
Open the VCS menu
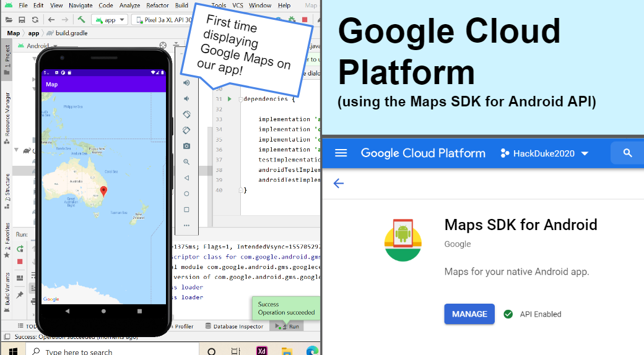point(238,6)
